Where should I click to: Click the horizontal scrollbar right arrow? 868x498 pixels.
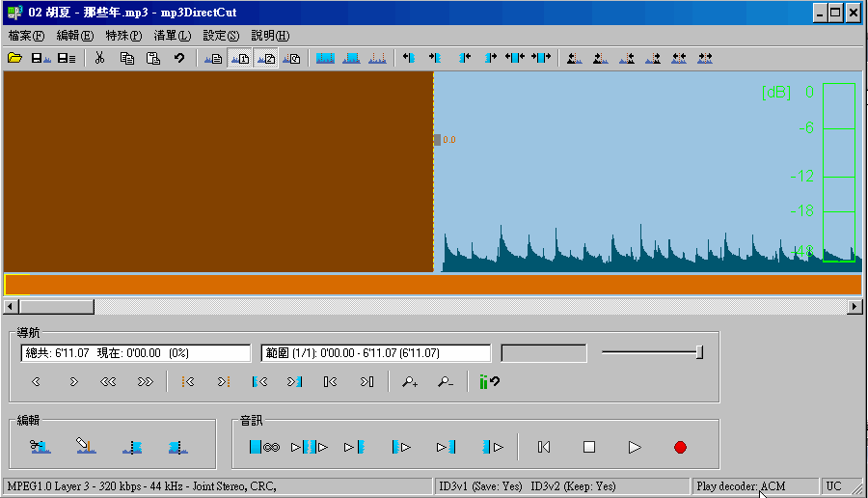[854, 306]
